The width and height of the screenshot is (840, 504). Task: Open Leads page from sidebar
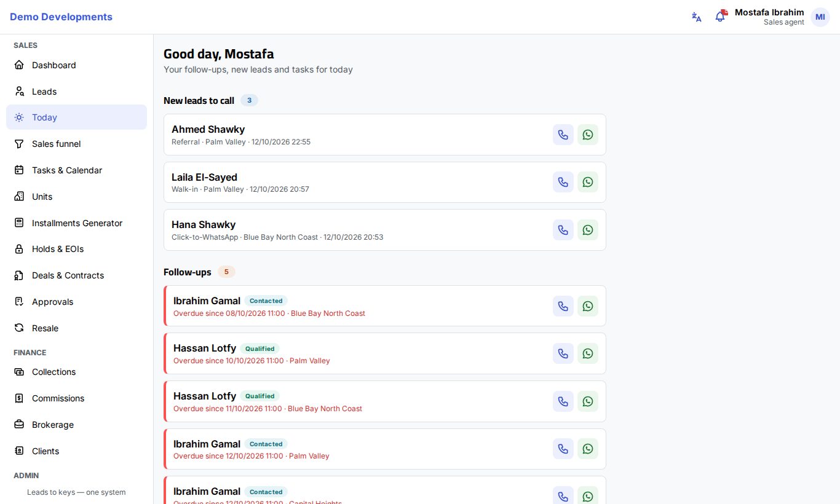point(77,92)
